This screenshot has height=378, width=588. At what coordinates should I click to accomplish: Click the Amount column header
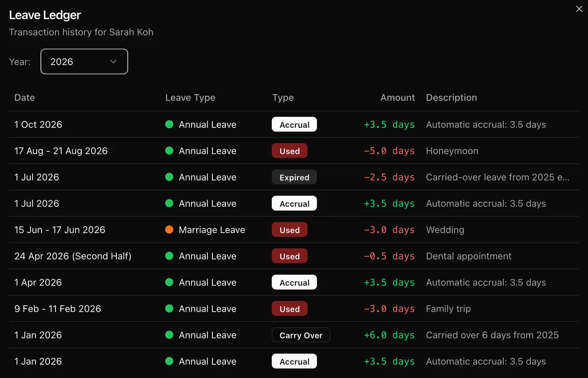pos(397,97)
